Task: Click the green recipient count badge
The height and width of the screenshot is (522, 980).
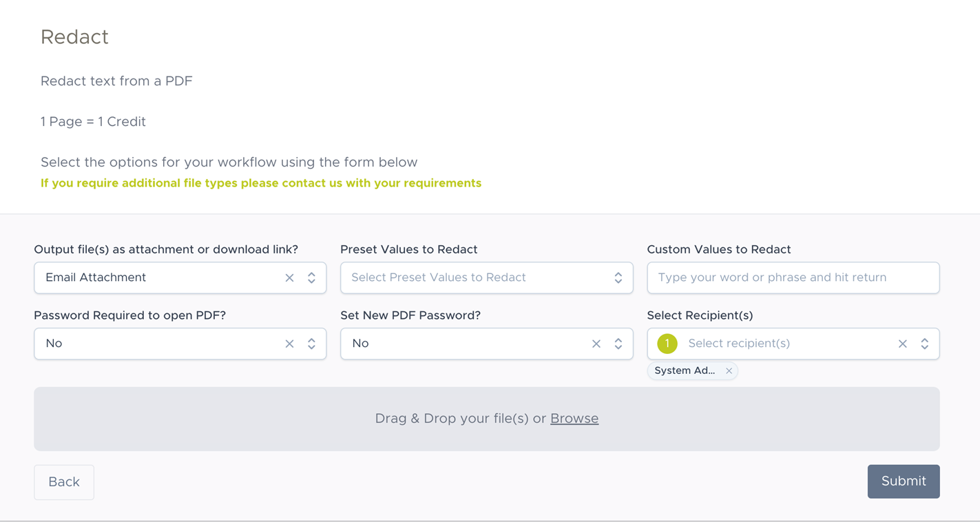Action: pyautogui.click(x=667, y=344)
